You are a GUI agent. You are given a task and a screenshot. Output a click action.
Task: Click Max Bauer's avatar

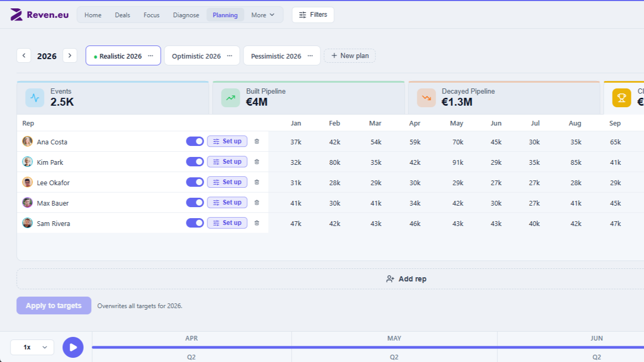28,202
